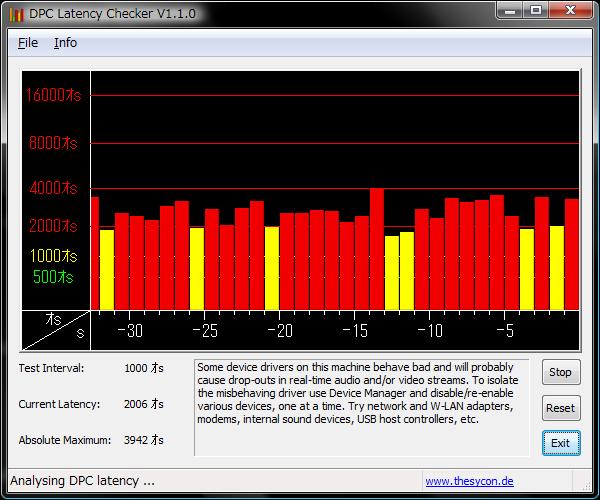Click the 8000 axis label
The width and height of the screenshot is (600, 500).
click(53, 143)
